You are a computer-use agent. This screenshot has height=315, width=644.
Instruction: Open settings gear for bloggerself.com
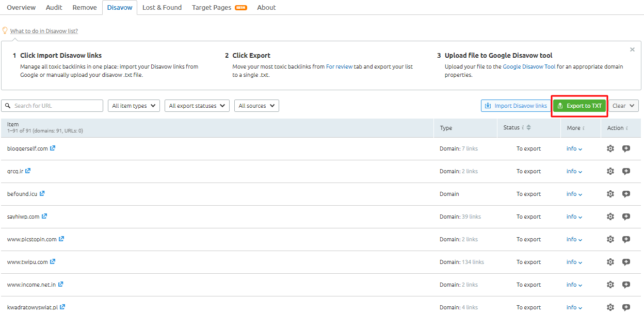pos(610,148)
